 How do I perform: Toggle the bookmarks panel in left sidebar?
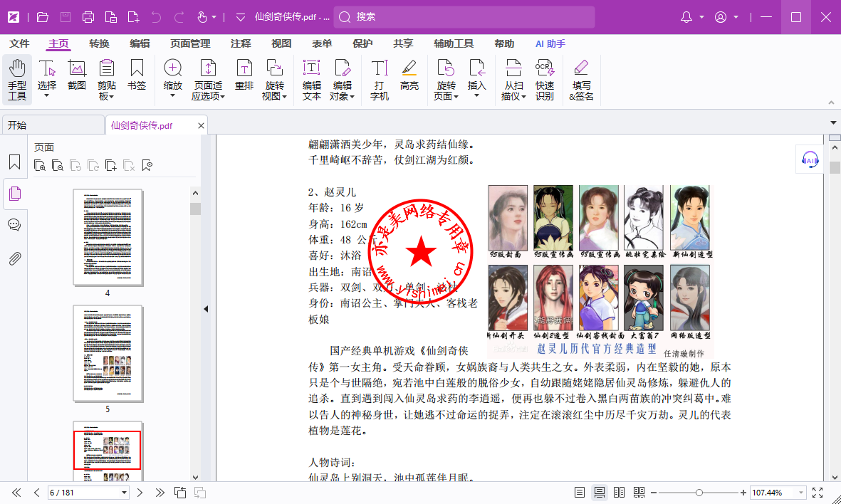pyautogui.click(x=14, y=162)
